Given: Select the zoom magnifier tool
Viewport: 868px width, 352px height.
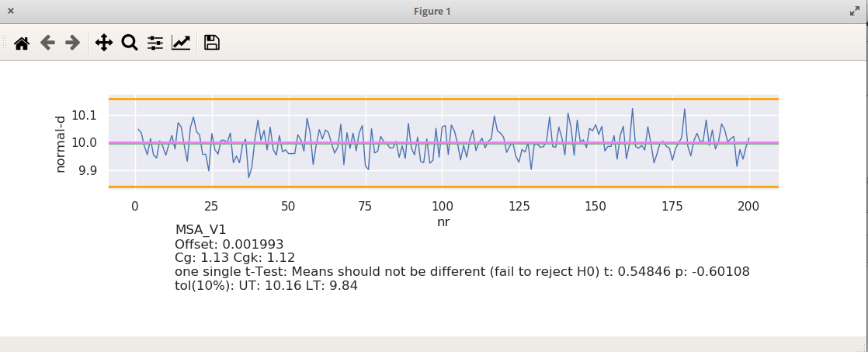Looking at the screenshot, I should coord(130,43).
